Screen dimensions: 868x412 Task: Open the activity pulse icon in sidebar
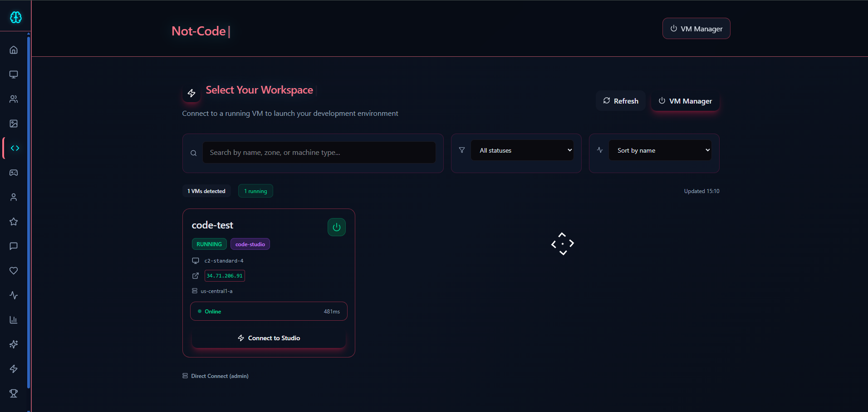pyautogui.click(x=14, y=295)
